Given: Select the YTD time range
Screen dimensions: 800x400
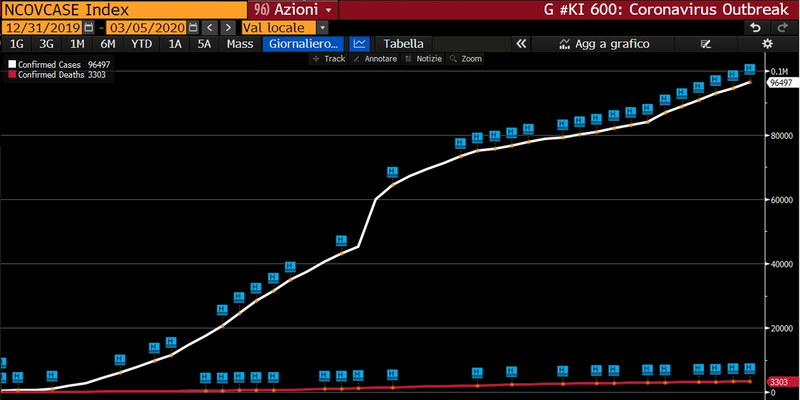Looking at the screenshot, I should tap(141, 44).
